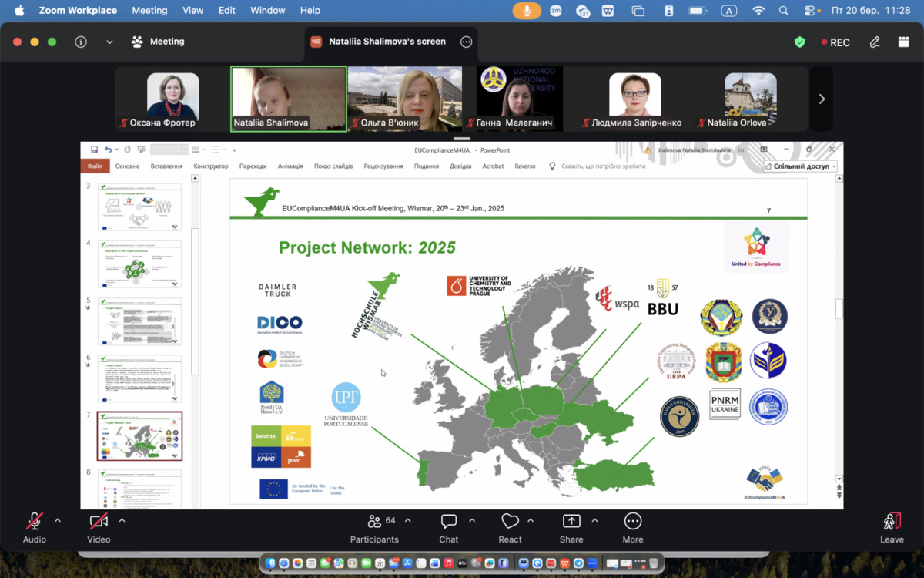Screen dimensions: 924x578
Task: Open the gallery view grid icon
Action: [903, 42]
